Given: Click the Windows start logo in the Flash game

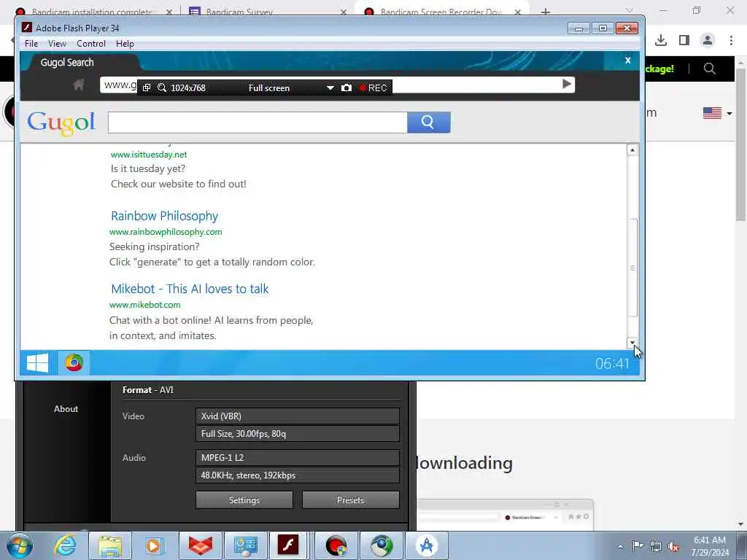Looking at the screenshot, I should tap(37, 363).
